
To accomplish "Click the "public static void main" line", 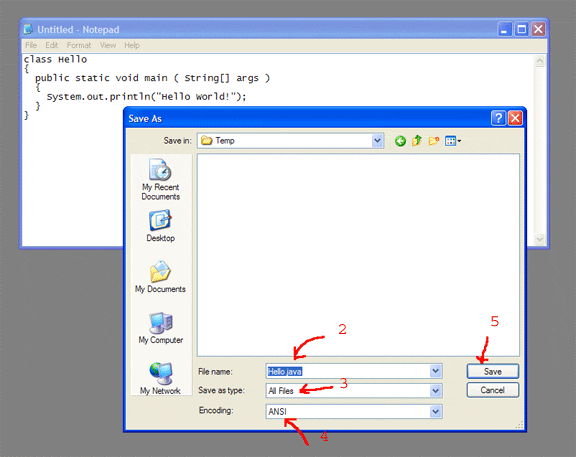I will 152,78.
